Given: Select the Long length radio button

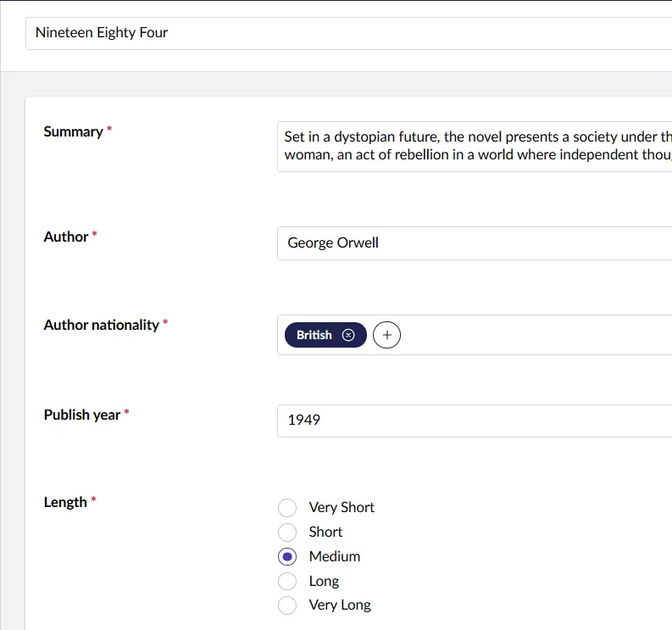Looking at the screenshot, I should tap(287, 581).
